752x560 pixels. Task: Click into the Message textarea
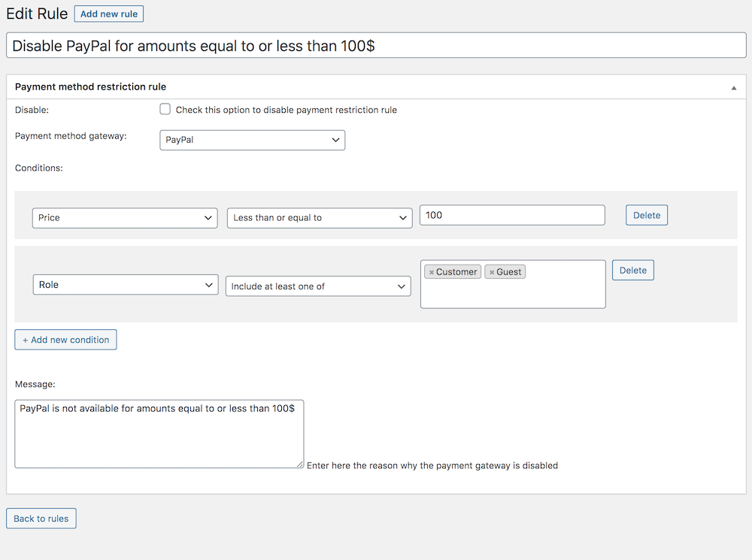[x=159, y=434]
